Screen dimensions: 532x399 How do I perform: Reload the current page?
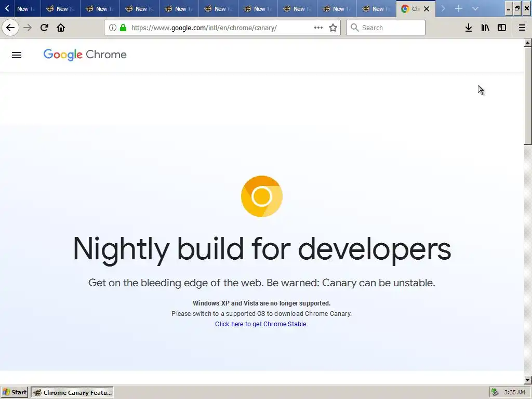click(44, 28)
